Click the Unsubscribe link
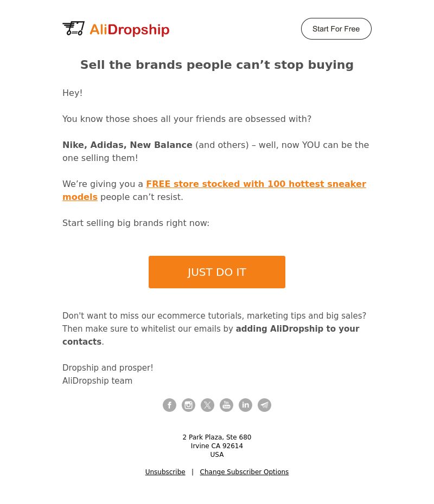Viewport: 434px width, 504px height. tap(165, 472)
